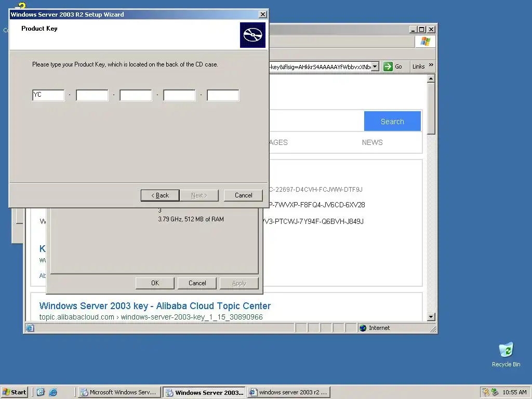Click Apply in the System Properties dialog

(239, 283)
